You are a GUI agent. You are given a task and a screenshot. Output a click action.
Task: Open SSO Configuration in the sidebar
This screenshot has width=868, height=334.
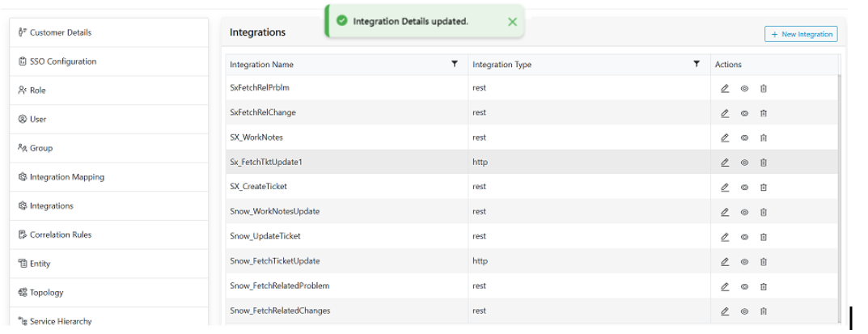coord(62,61)
